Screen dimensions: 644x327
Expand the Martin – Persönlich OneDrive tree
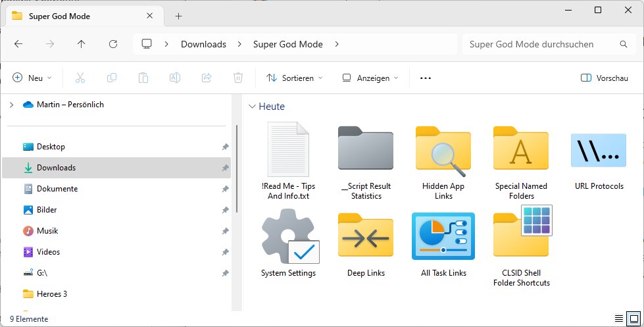pyautogui.click(x=11, y=105)
